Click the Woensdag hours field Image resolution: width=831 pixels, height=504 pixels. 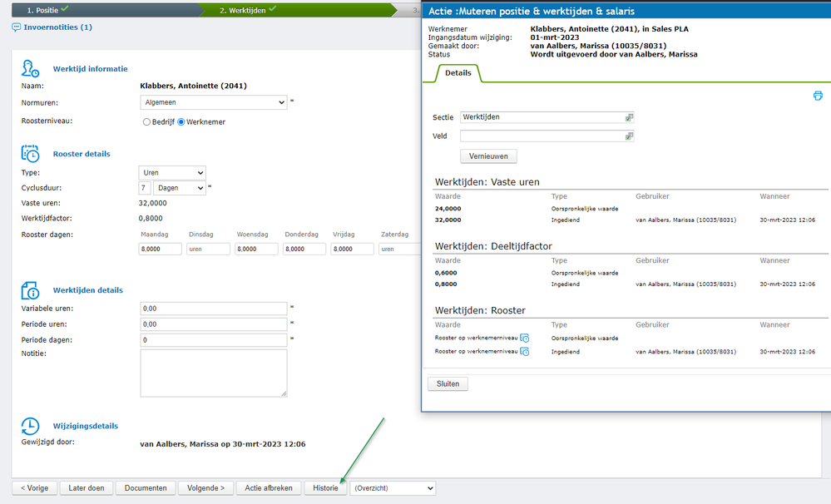coord(256,249)
